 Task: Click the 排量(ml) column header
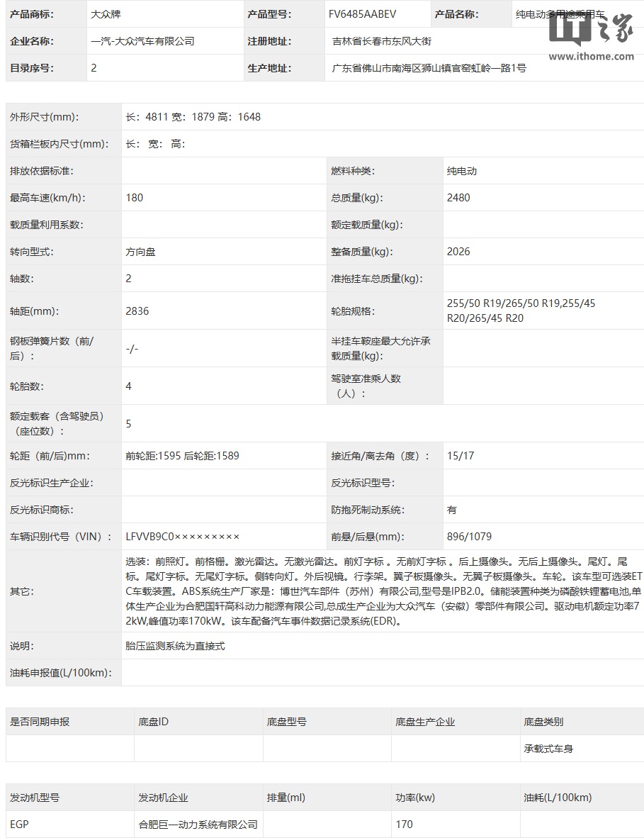(x=286, y=798)
